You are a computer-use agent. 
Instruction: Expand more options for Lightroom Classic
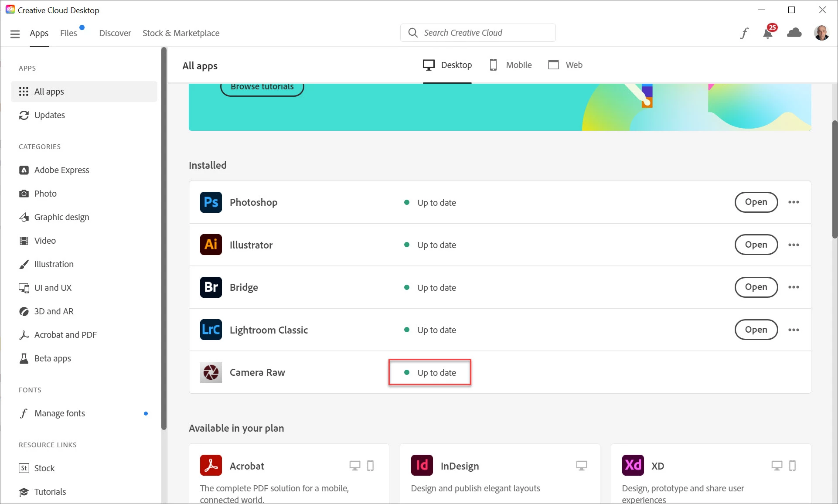pos(794,330)
